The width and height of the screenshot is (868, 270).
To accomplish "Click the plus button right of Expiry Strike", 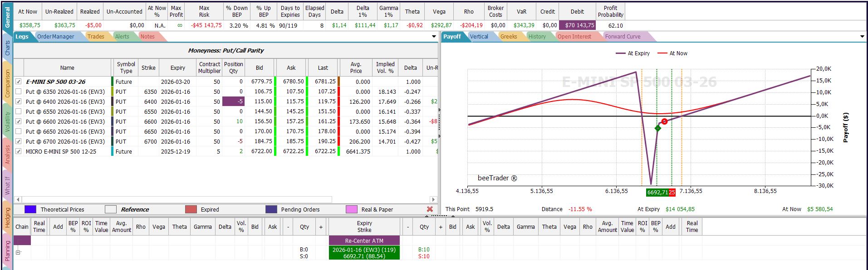I will pyautogui.click(x=440, y=227).
